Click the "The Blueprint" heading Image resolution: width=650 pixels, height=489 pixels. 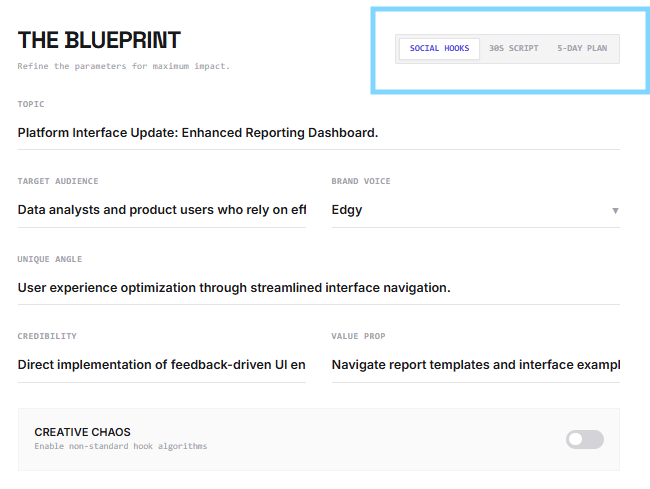coord(99,40)
